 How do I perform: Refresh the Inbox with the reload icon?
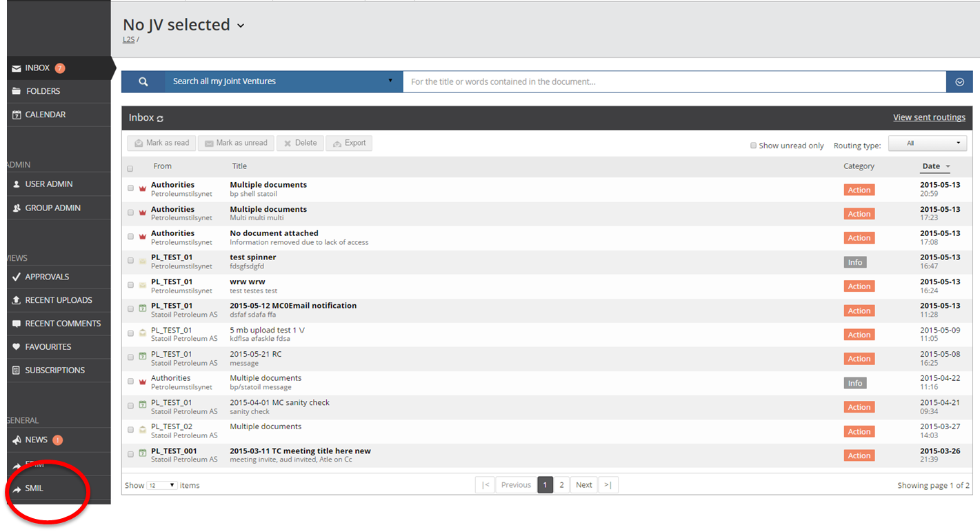160,119
